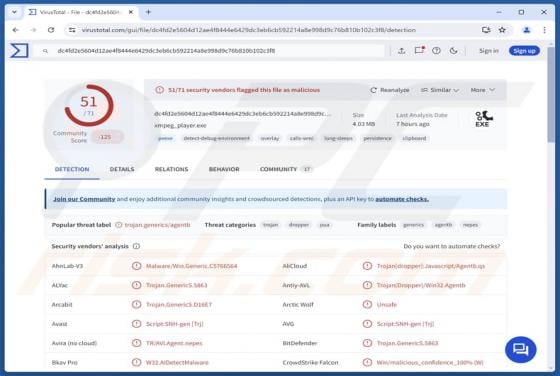This screenshot has height=376, width=560.
Task: Expand the More dropdown
Action: pos(482,90)
